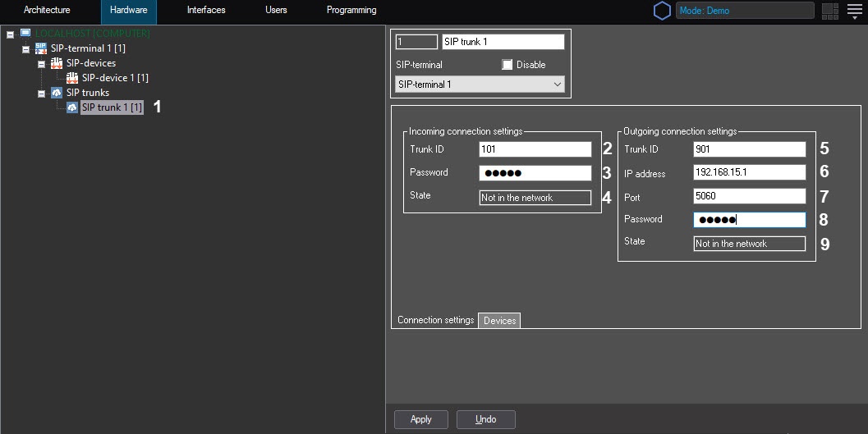Switch to the Devices tab

[x=499, y=321]
